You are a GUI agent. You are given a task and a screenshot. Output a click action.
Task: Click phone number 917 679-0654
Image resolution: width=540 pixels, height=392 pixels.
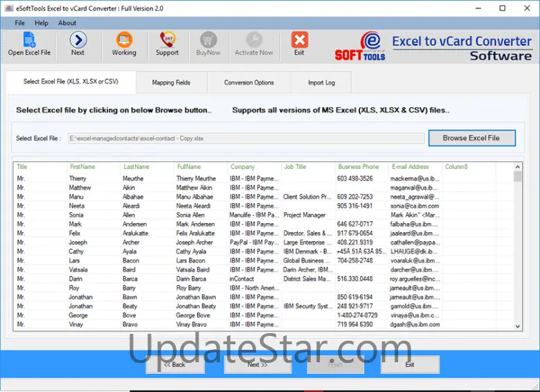coord(355,233)
